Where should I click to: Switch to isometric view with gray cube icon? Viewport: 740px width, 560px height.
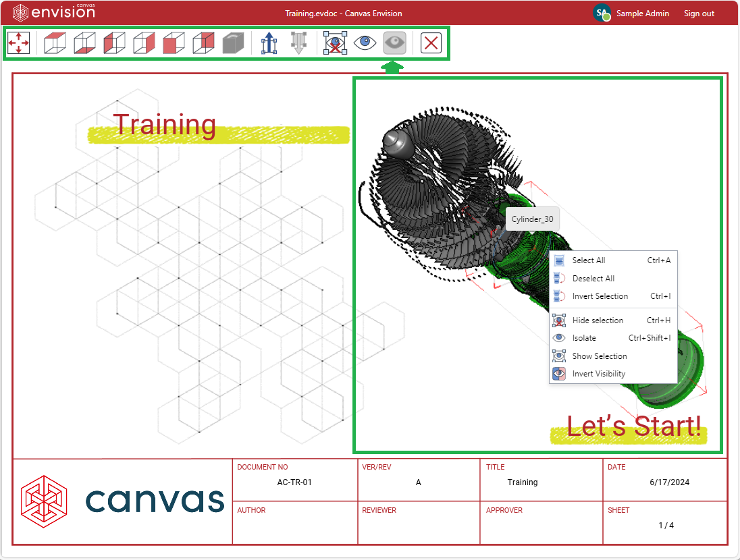click(x=233, y=43)
